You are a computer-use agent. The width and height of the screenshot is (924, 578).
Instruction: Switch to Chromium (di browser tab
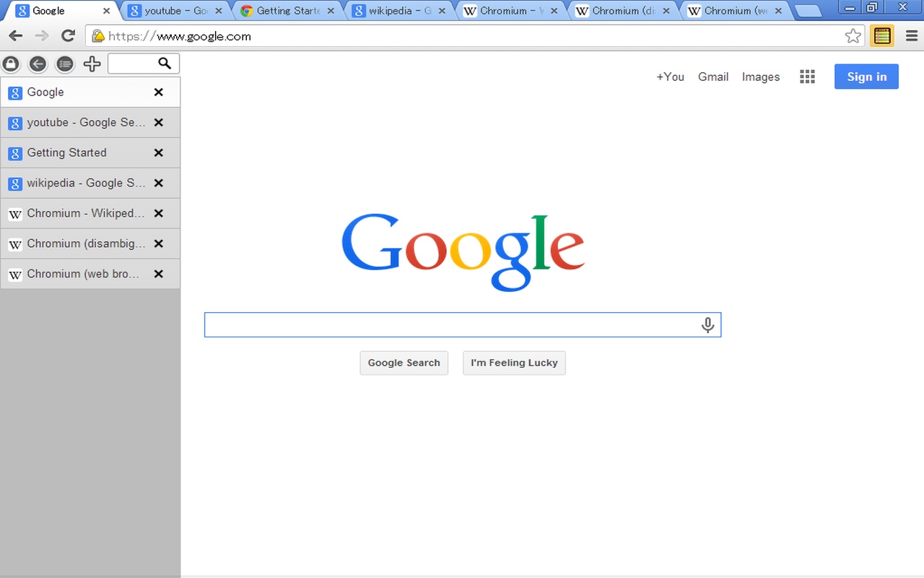pyautogui.click(x=623, y=11)
